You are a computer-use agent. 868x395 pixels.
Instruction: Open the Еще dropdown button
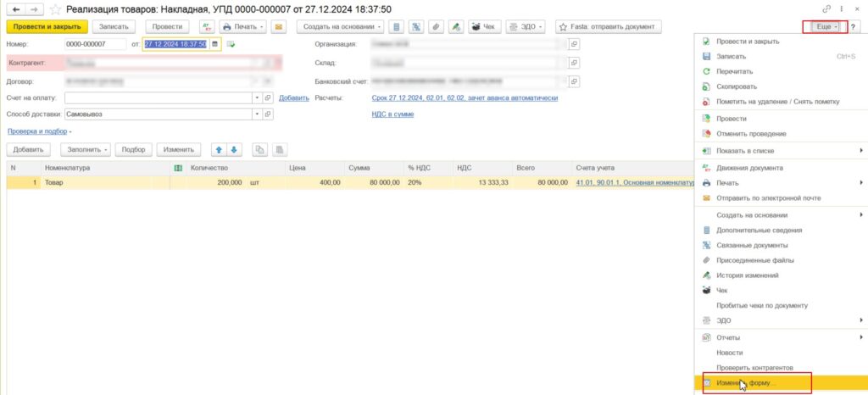[826, 26]
